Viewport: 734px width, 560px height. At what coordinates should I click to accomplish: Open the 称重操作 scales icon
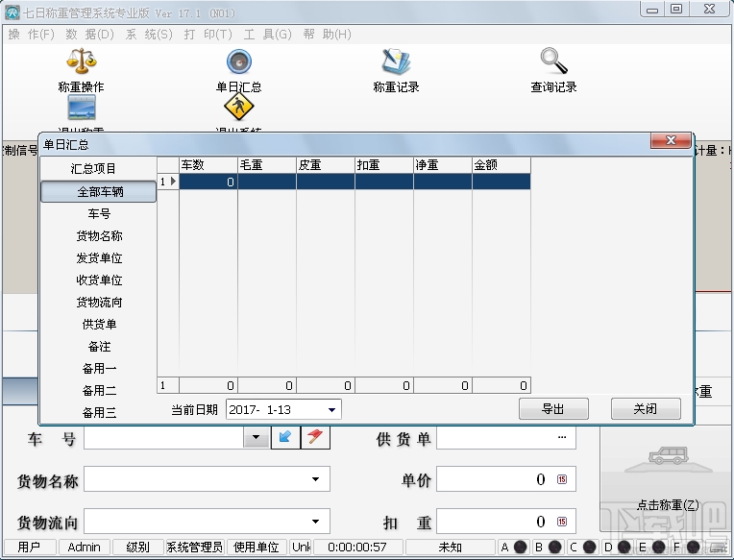(82, 61)
